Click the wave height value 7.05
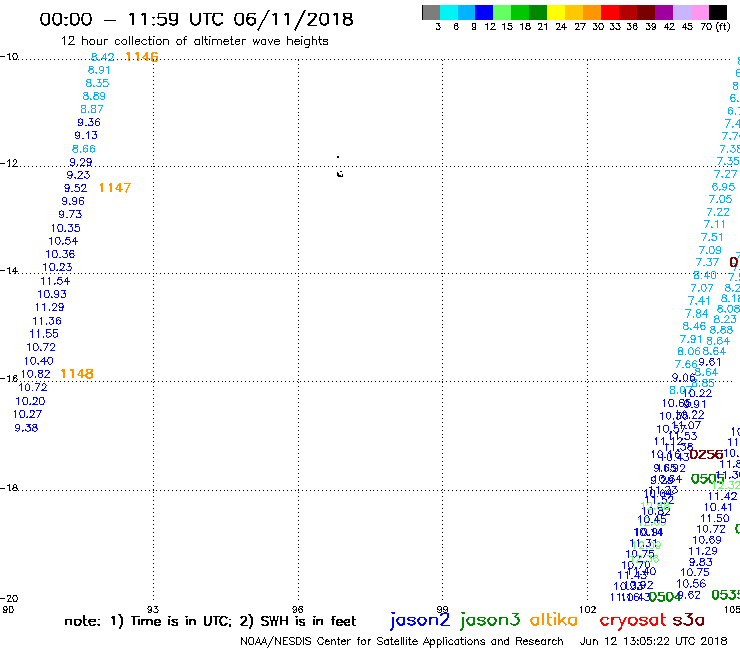 [720, 199]
